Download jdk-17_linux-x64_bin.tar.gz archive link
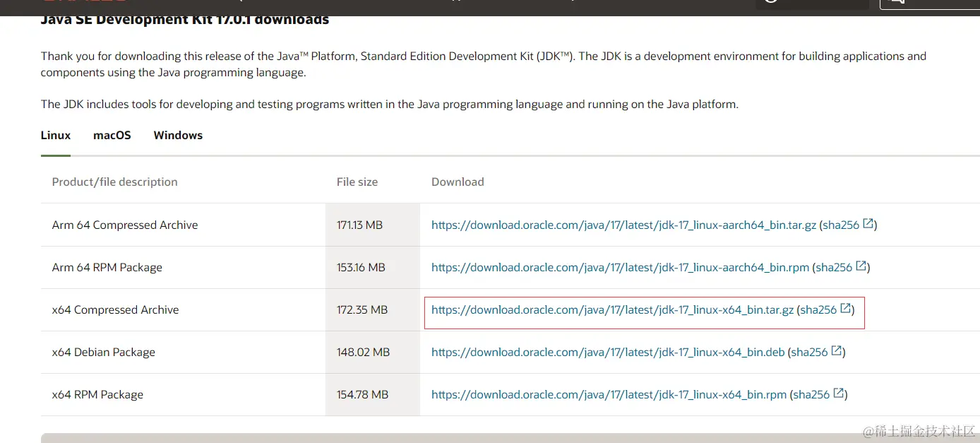This screenshot has height=443, width=980. click(x=612, y=310)
